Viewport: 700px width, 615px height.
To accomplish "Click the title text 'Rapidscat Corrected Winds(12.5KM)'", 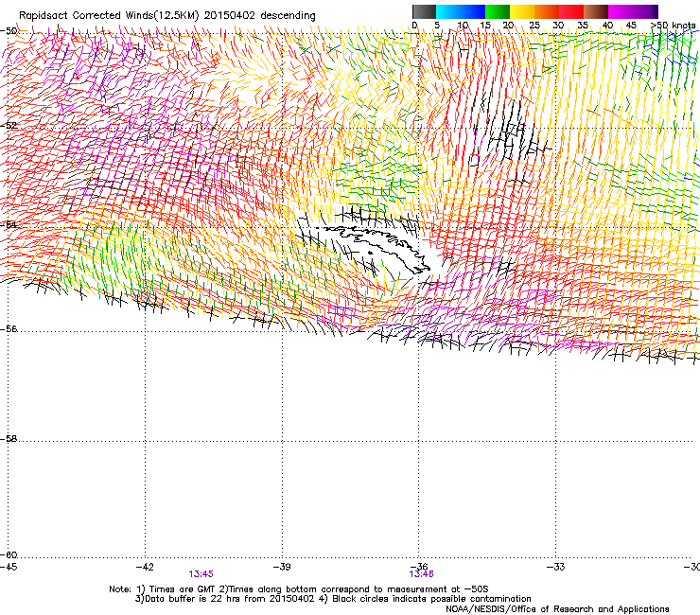I will pyautogui.click(x=109, y=16).
